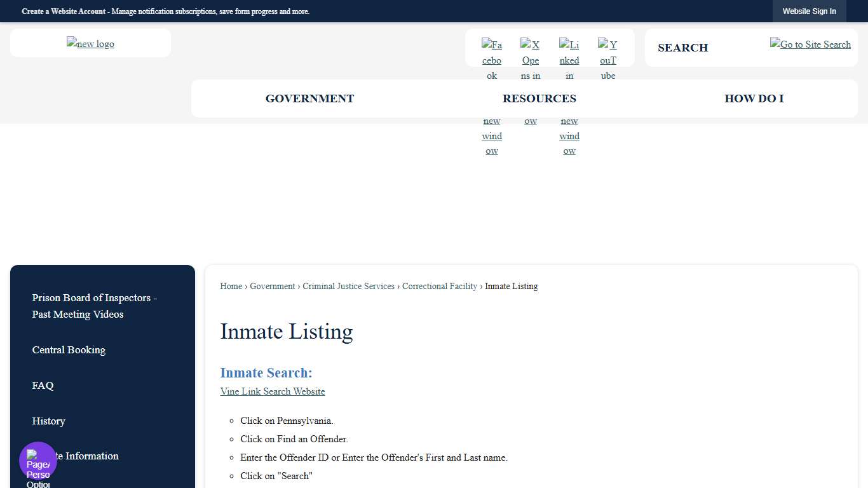Viewport: 868px width, 488px height.
Task: Open Prison Board of Inspectors meeting videos
Action: pyautogui.click(x=95, y=306)
